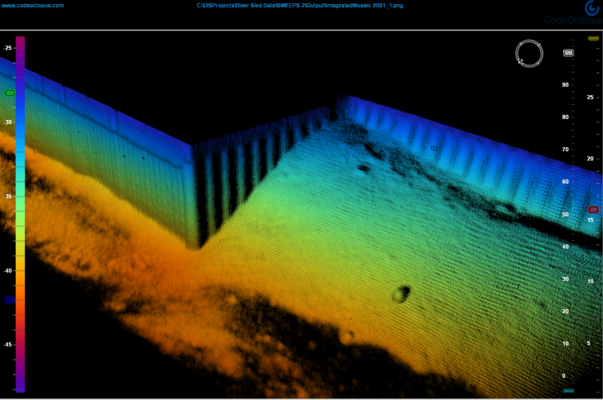Click the circular compass orientation ring
The height and width of the screenshot is (400, 603).
[529, 54]
